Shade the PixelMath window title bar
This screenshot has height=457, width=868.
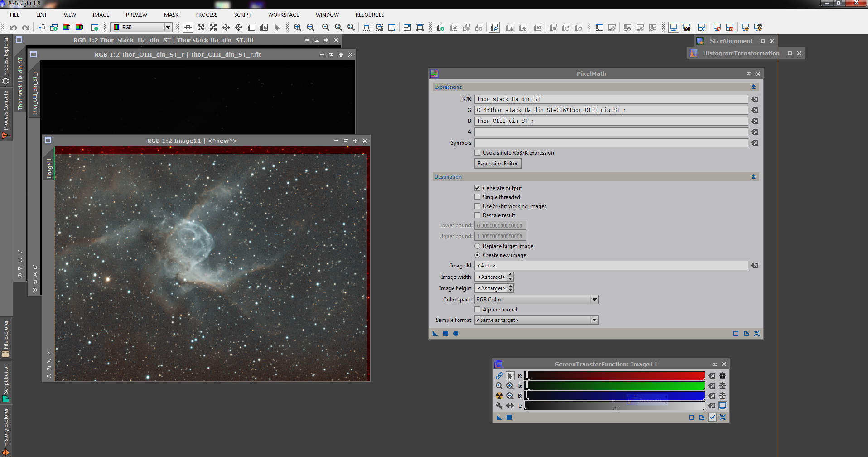click(x=748, y=73)
